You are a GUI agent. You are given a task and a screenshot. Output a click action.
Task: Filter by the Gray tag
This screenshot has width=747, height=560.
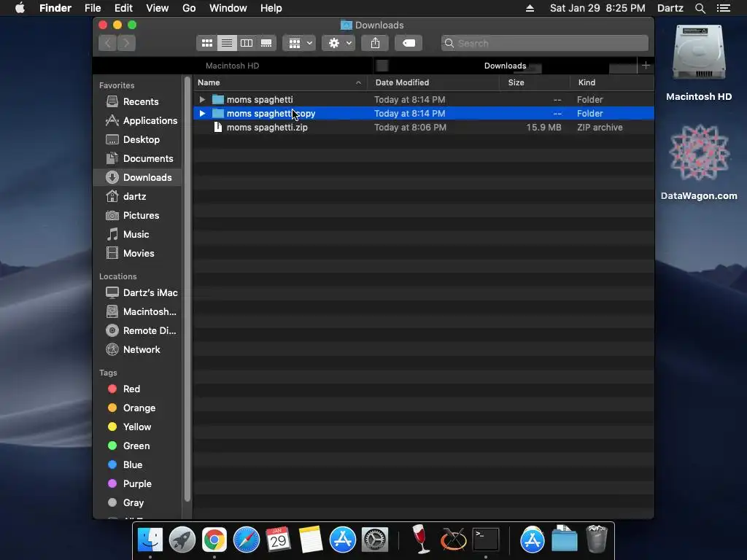coord(138,503)
